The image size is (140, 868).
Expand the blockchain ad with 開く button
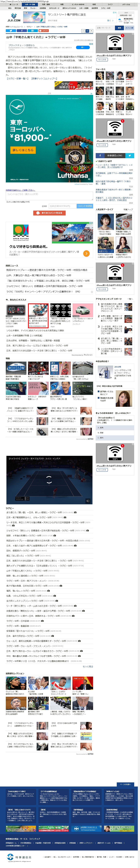tap(83, 47)
